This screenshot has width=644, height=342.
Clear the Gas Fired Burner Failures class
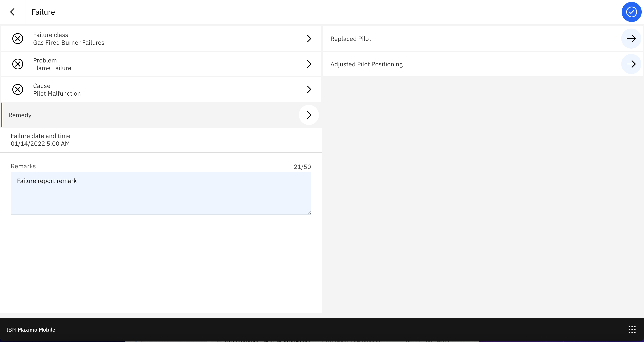point(18,39)
